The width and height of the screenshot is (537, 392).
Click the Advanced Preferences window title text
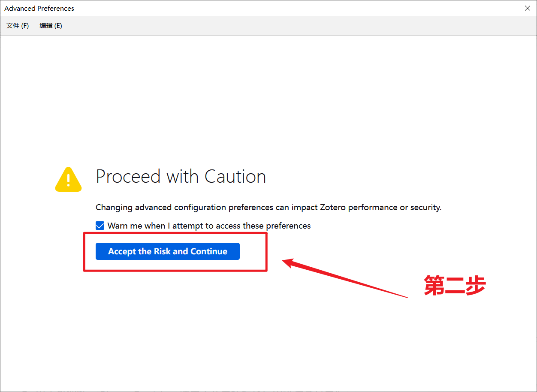click(39, 8)
